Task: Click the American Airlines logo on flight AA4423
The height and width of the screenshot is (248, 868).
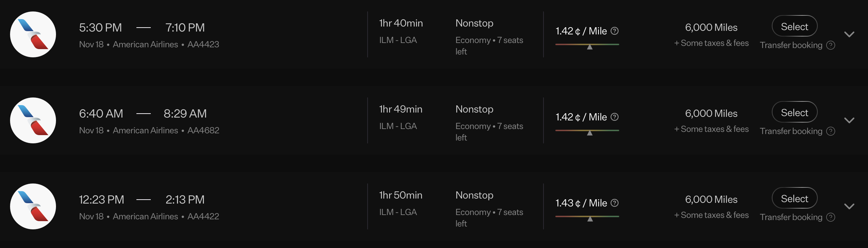Action: click(33, 34)
